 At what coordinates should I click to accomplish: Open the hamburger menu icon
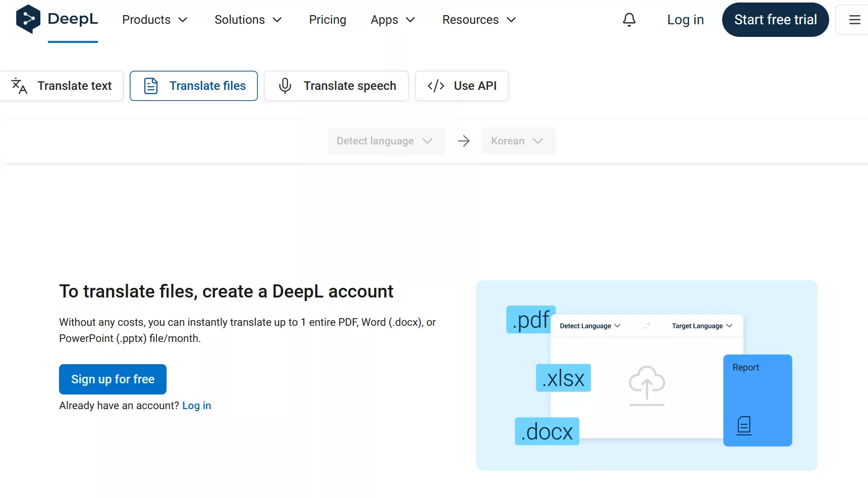[x=854, y=20]
